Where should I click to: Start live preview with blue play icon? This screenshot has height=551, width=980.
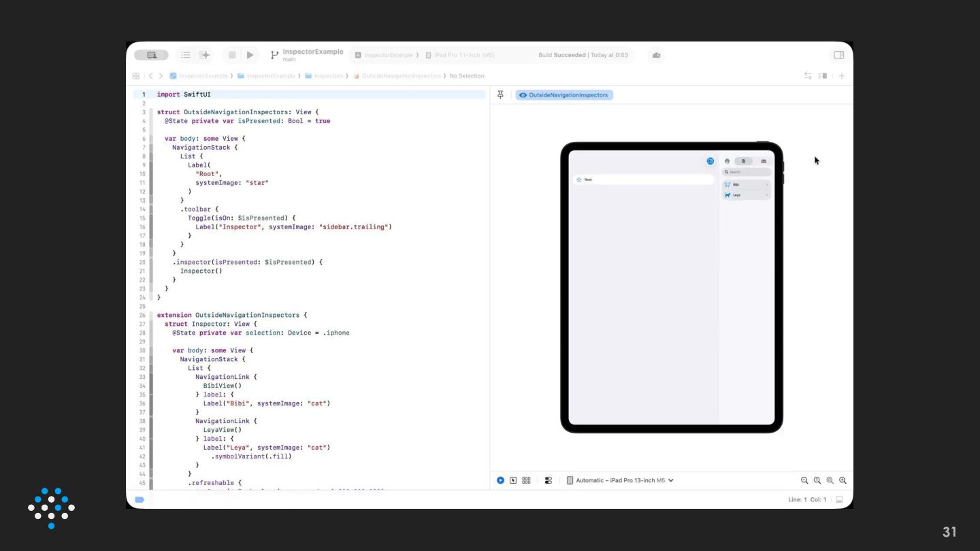pyautogui.click(x=500, y=480)
